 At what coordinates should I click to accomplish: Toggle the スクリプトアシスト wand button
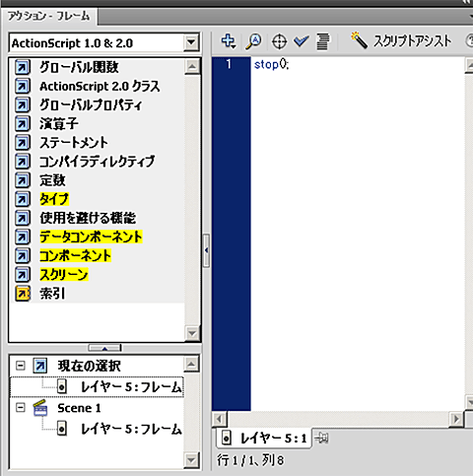(401, 41)
